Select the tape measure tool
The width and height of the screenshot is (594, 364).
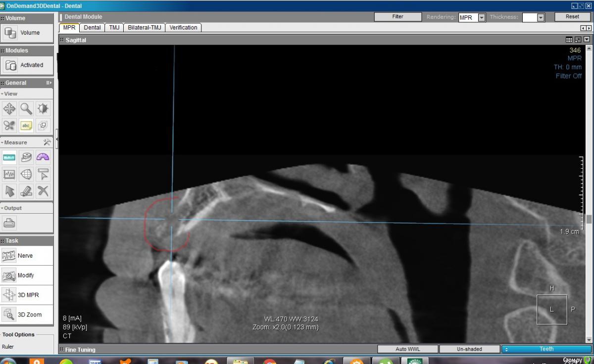(x=26, y=157)
